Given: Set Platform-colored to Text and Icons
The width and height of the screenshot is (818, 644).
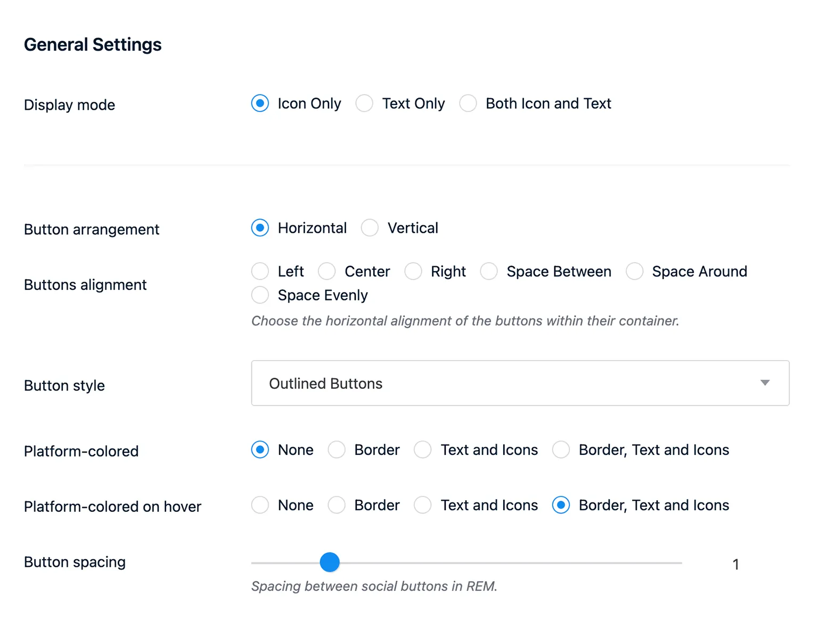Looking at the screenshot, I should 422,450.
